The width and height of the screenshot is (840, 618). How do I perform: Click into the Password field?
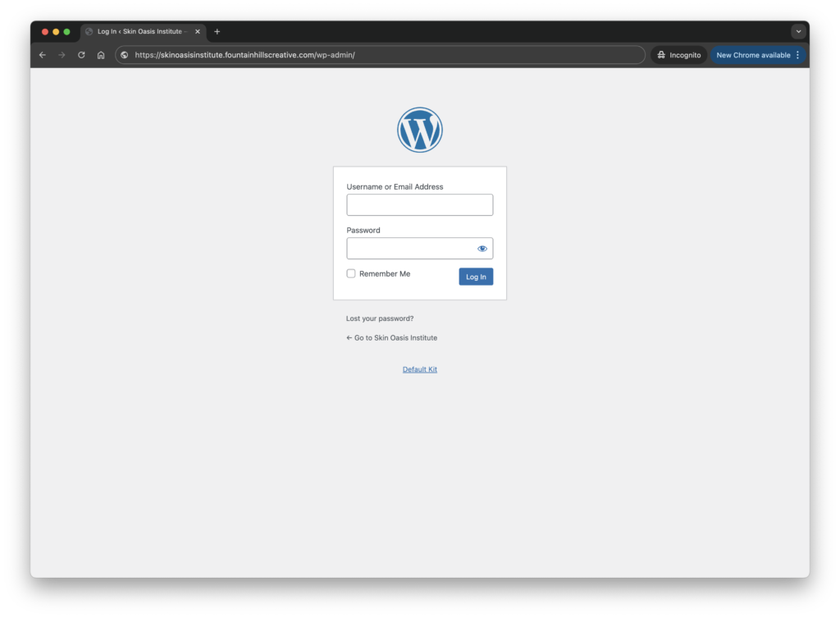click(410, 249)
